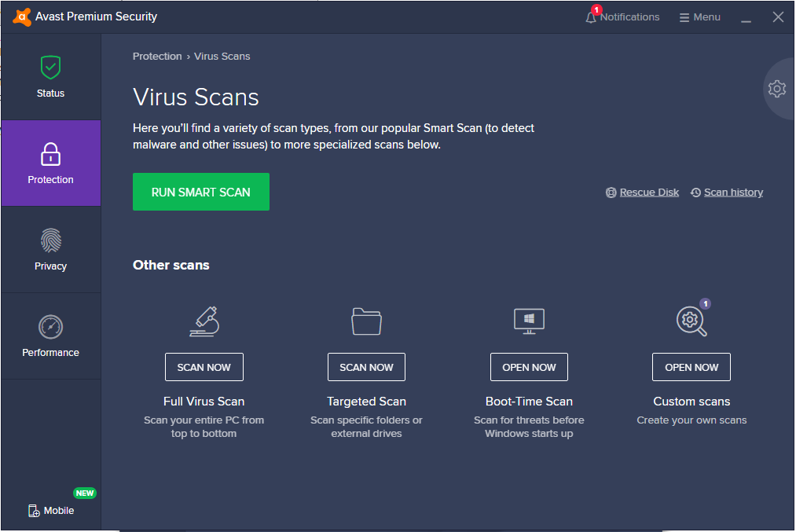
Task: Click the Other scans heading
Action: click(x=171, y=265)
